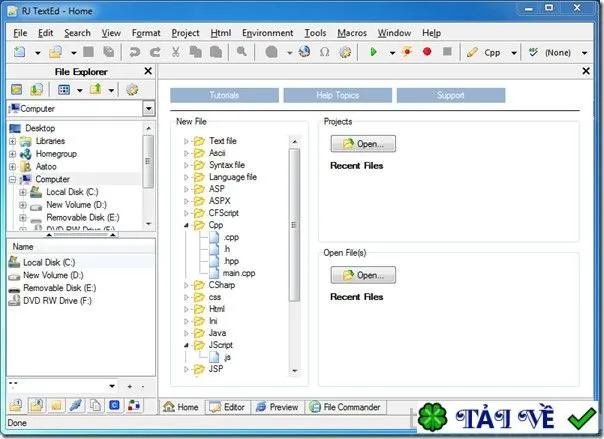
Task: Click the first File Explorer toolbar folder icon
Action: [17, 89]
